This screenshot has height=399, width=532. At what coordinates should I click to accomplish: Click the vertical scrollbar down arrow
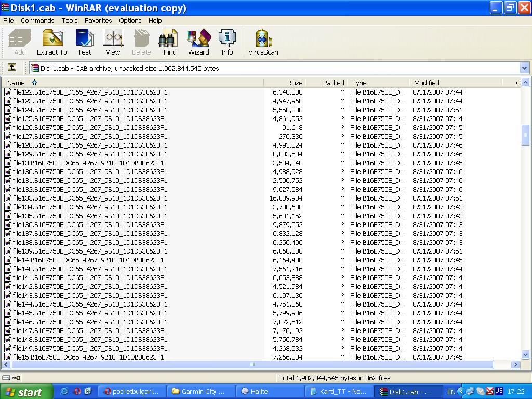(x=525, y=355)
